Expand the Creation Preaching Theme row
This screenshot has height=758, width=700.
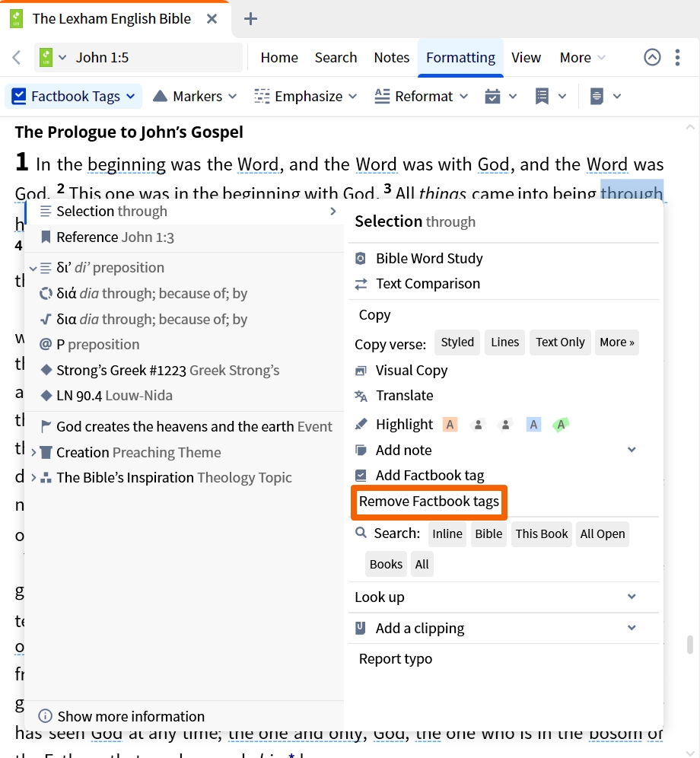pos(33,453)
